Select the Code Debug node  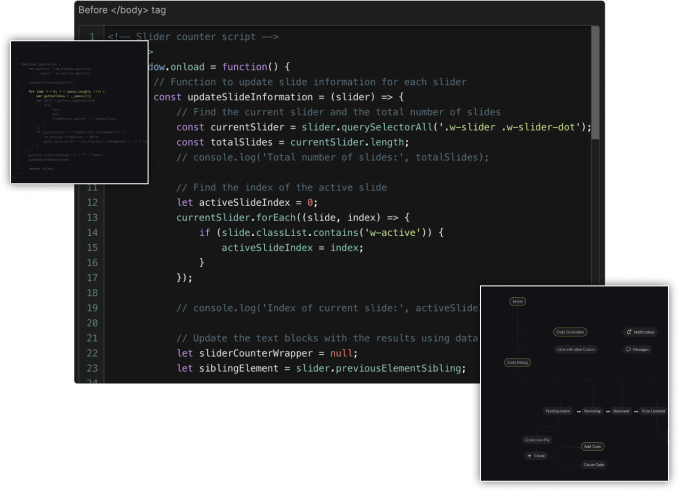(x=517, y=363)
